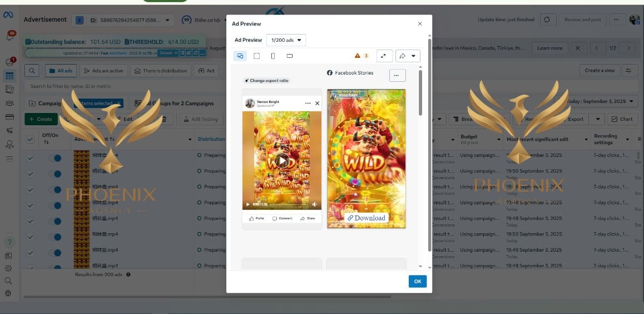Click the horizontal scrollbar under the ads table

tap(207, 297)
